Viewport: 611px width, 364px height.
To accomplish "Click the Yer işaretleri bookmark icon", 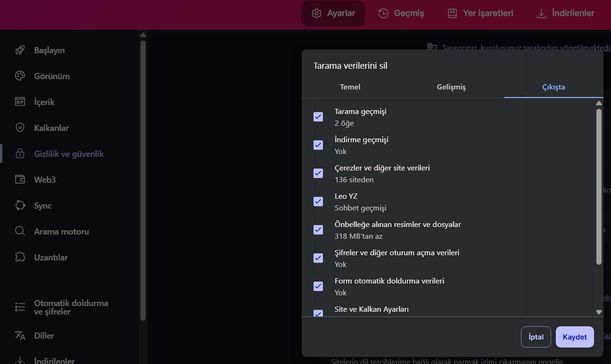I will [452, 13].
